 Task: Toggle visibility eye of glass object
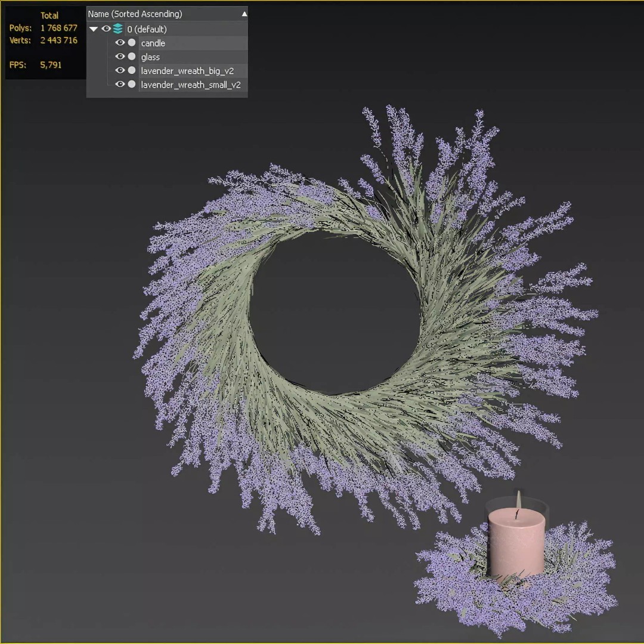pos(120,57)
